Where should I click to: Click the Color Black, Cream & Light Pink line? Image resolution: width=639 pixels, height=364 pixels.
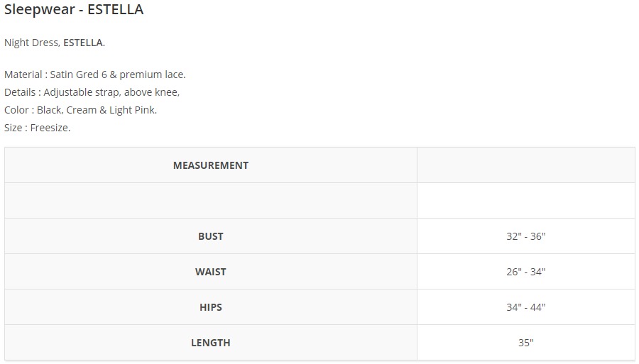81,110
